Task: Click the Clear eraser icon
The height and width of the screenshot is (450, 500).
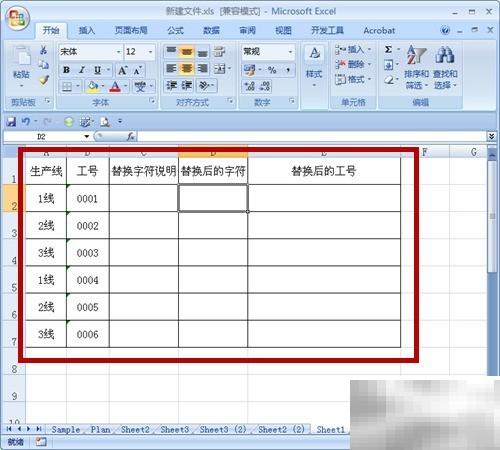Action: 388,80
